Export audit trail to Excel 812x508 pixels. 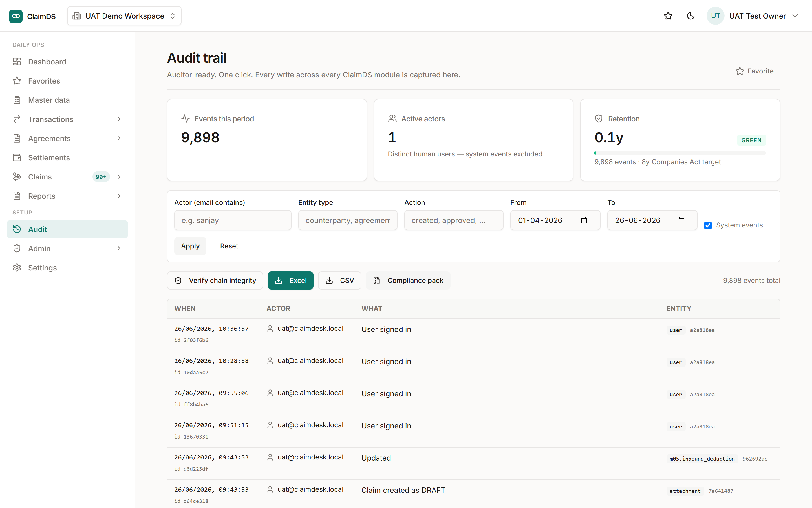click(291, 280)
